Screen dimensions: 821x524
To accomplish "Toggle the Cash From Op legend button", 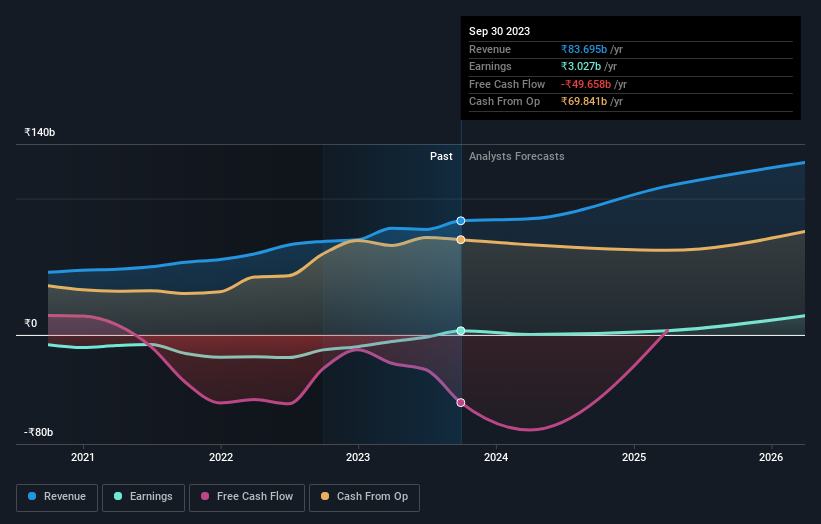I will (364, 497).
